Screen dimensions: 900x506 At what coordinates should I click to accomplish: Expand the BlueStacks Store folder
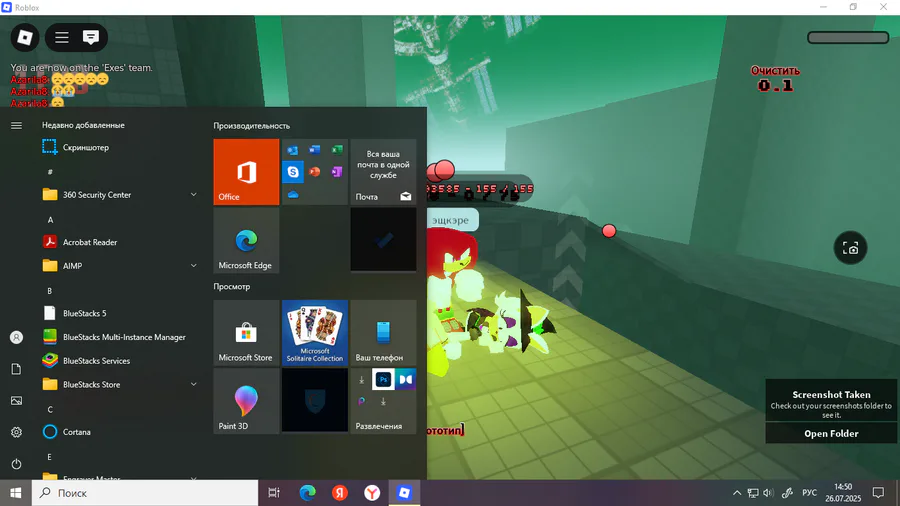193,384
